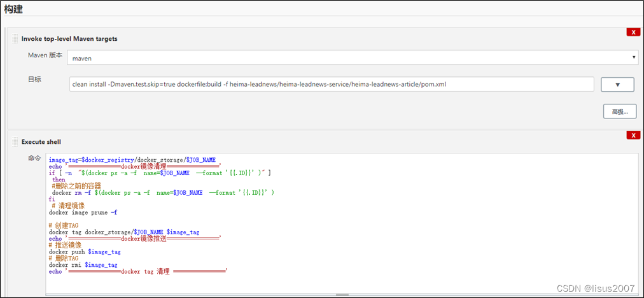Click the comment '# 创建TAG'
Viewport: 644px width, 298px height.
point(63,225)
